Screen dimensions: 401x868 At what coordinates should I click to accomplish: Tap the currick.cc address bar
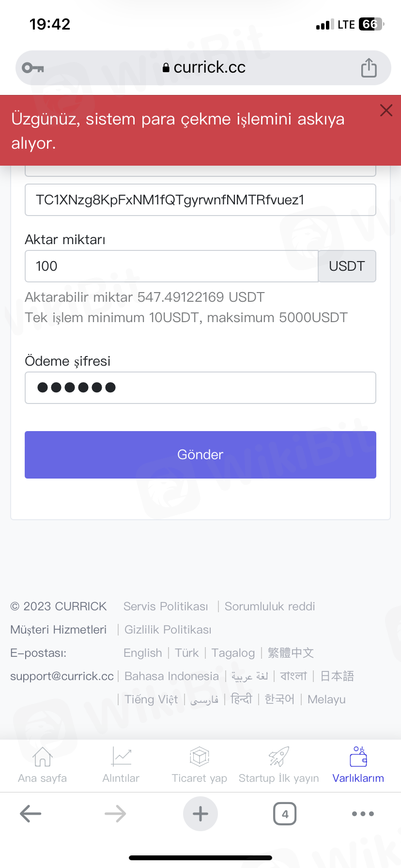[x=203, y=68]
